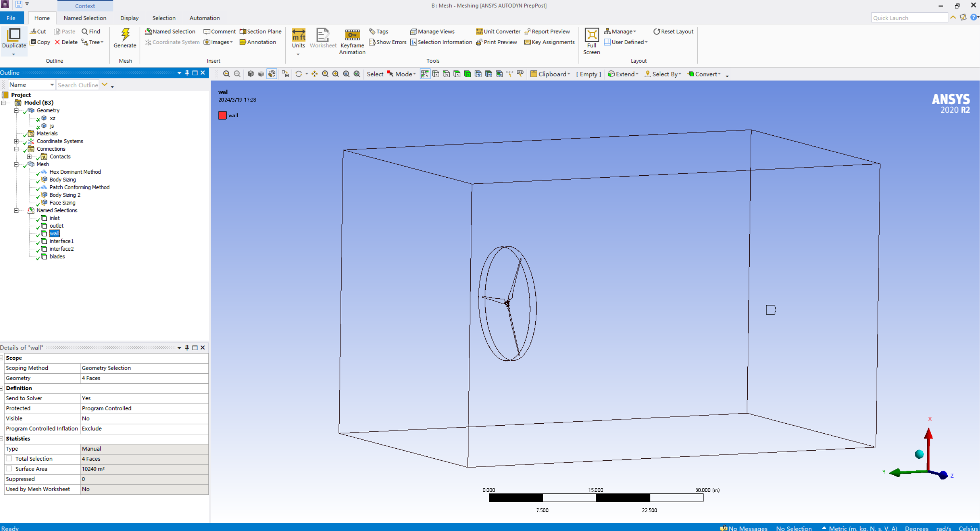
Task: Click Show Errors
Action: 388,42
